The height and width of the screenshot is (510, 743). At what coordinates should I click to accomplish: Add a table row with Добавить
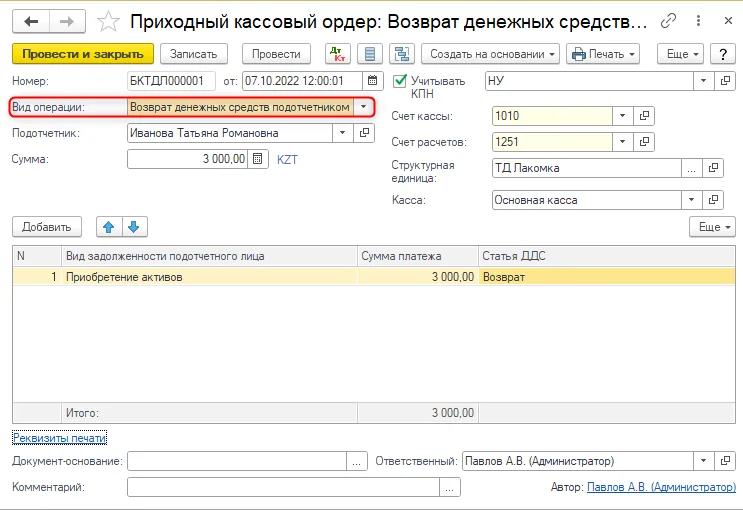click(x=47, y=227)
